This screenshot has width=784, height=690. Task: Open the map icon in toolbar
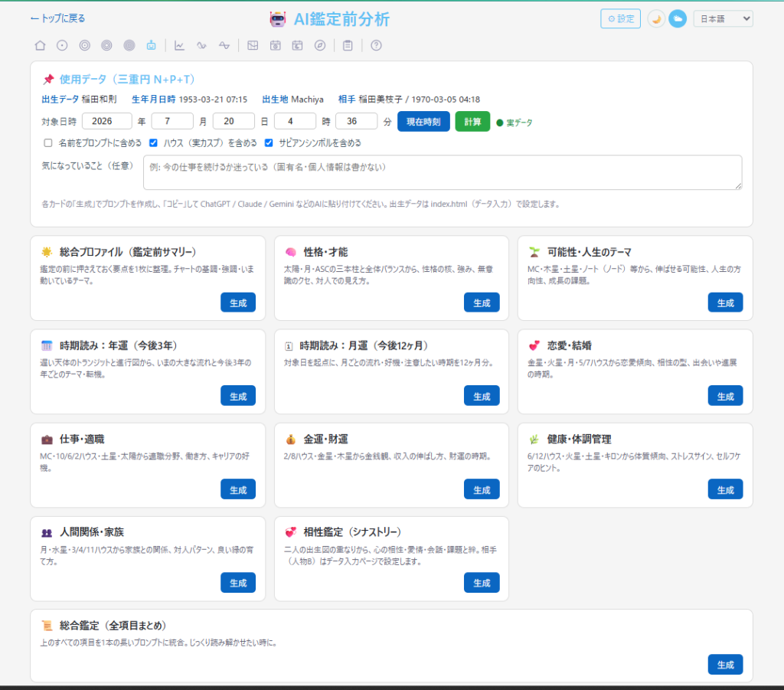(x=253, y=45)
